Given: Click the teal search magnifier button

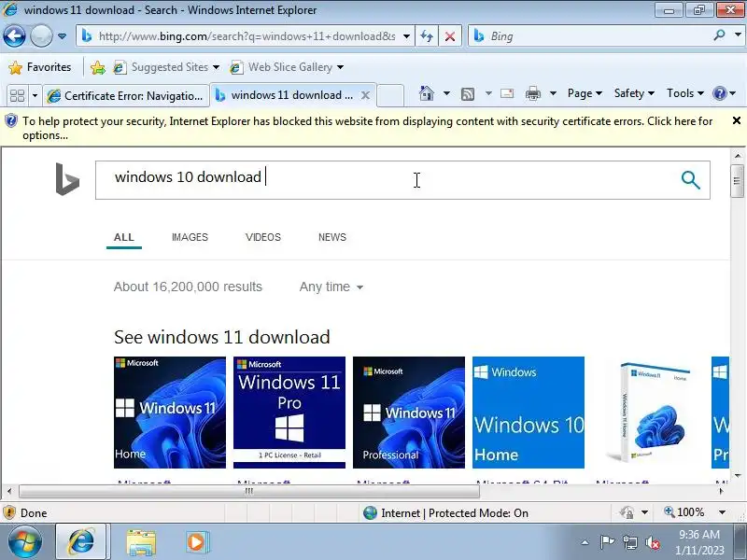Looking at the screenshot, I should 690,180.
